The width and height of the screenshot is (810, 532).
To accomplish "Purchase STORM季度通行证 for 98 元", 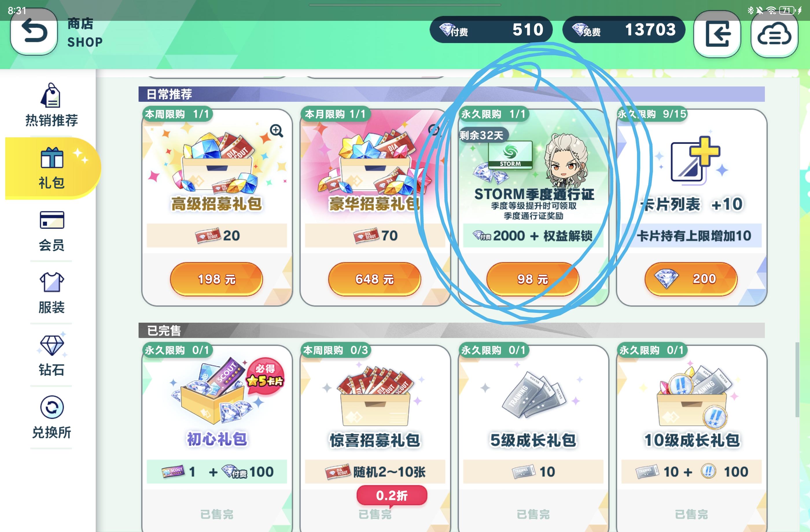I will [533, 279].
